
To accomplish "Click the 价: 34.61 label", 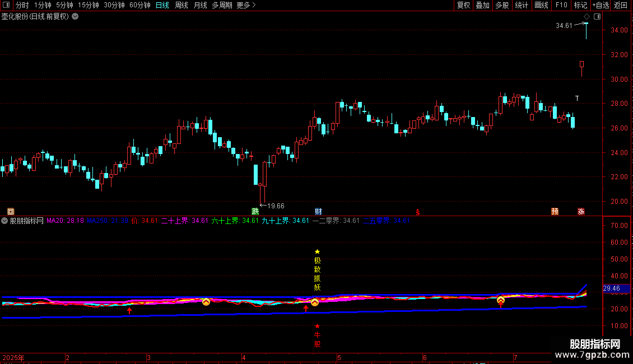I will coord(145,221).
